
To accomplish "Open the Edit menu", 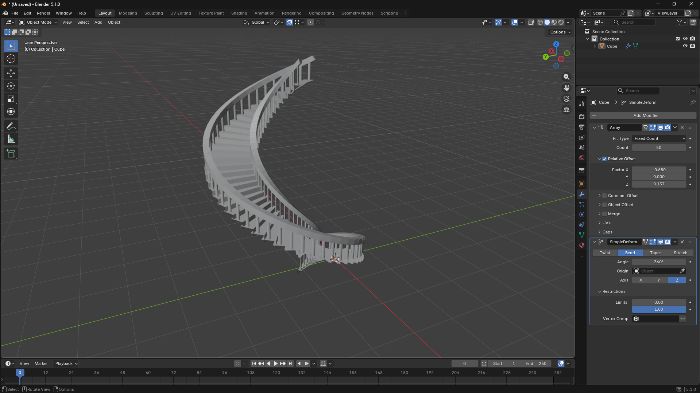I will point(27,13).
